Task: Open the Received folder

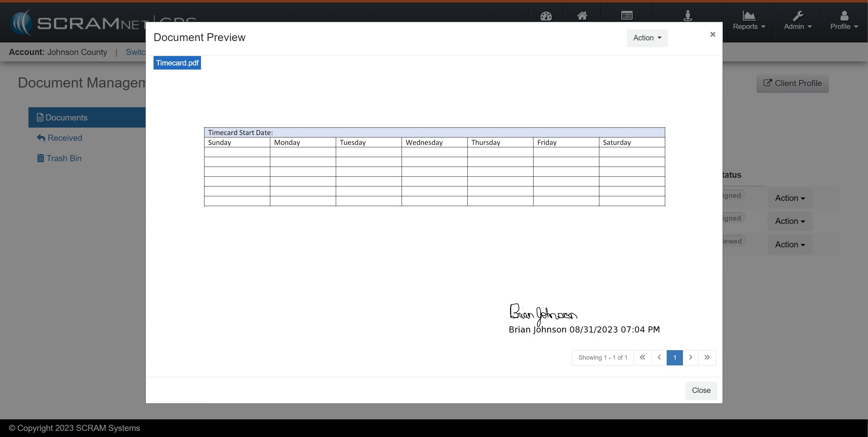Action: 64,138
